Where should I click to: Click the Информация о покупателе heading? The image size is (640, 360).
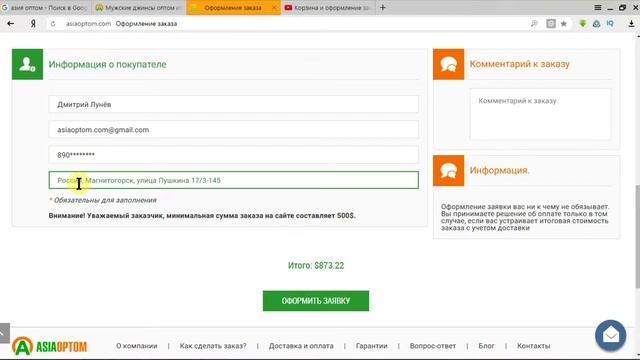coord(107,64)
